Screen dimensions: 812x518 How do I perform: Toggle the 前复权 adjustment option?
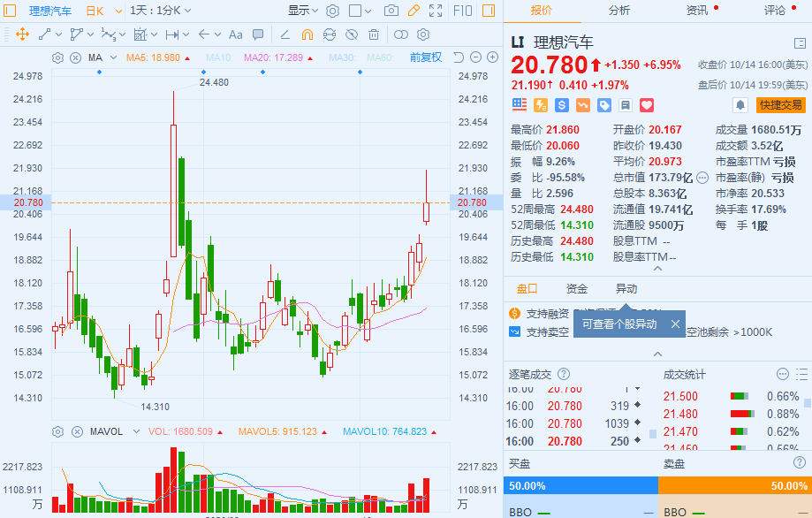(x=426, y=57)
